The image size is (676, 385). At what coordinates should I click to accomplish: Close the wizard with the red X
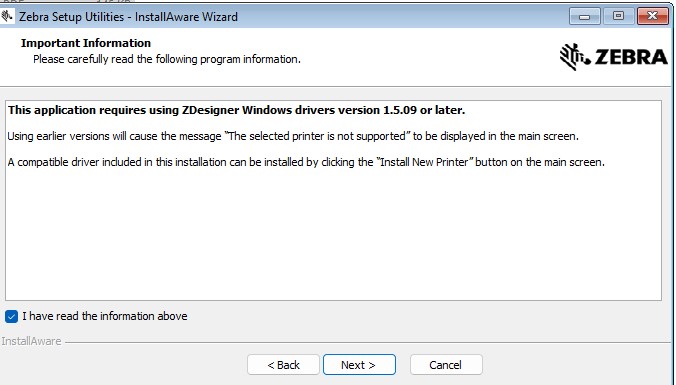[652, 16]
